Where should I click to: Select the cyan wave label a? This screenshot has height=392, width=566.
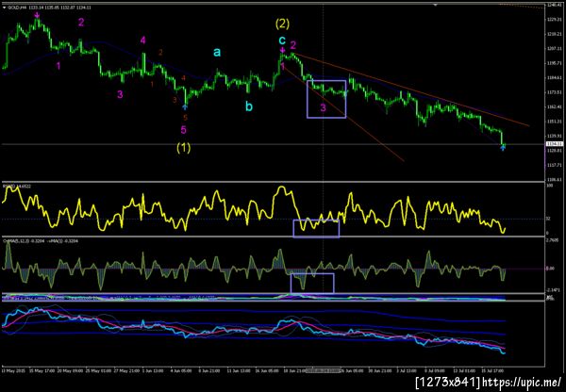217,53
